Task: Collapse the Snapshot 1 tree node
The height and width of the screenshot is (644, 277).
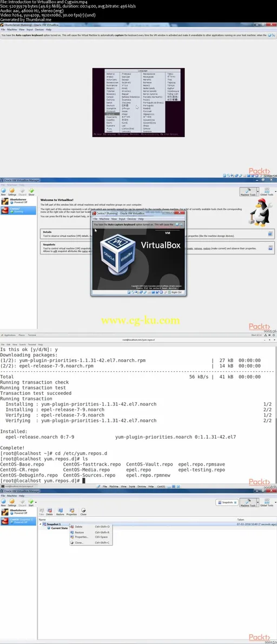Action: (x=40, y=524)
